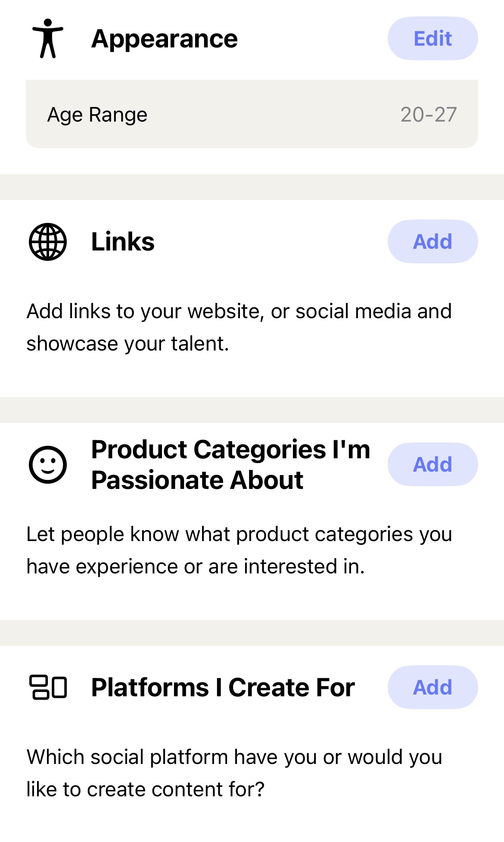Click the gray divider between Links and Product Categories
Screen dimensions: 504x842
pyautogui.click(x=252, y=410)
